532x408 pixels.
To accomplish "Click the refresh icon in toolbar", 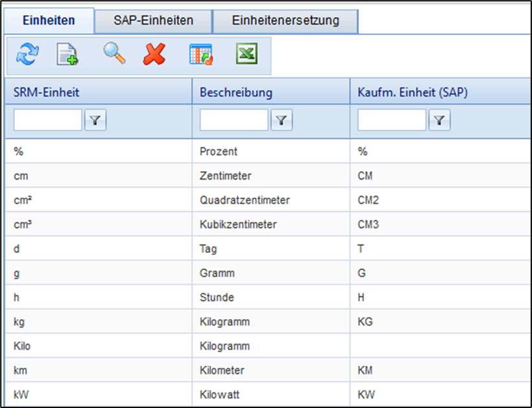I will tap(27, 55).
